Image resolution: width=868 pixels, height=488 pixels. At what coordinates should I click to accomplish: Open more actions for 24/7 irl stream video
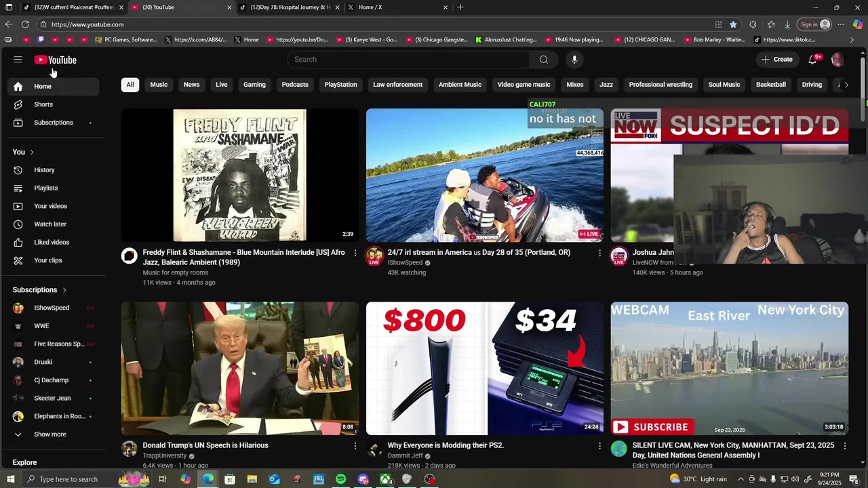599,253
